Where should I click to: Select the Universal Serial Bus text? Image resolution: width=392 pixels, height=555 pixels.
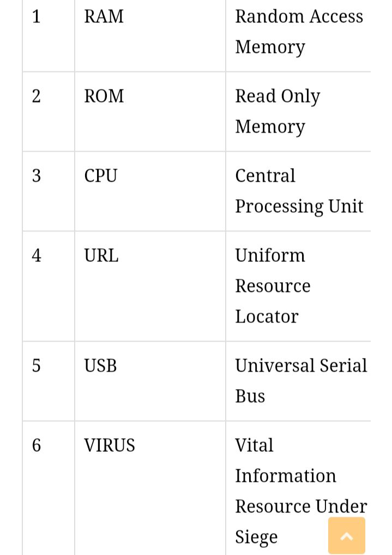[x=300, y=380]
